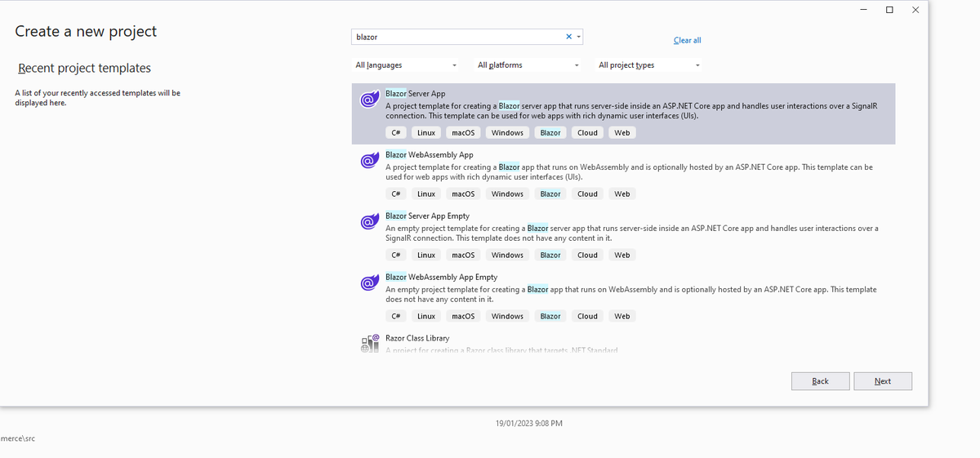Viewport: 980px width, 458px height.
Task: Click Cloud tag under Blazor Server App Empty
Action: (587, 255)
